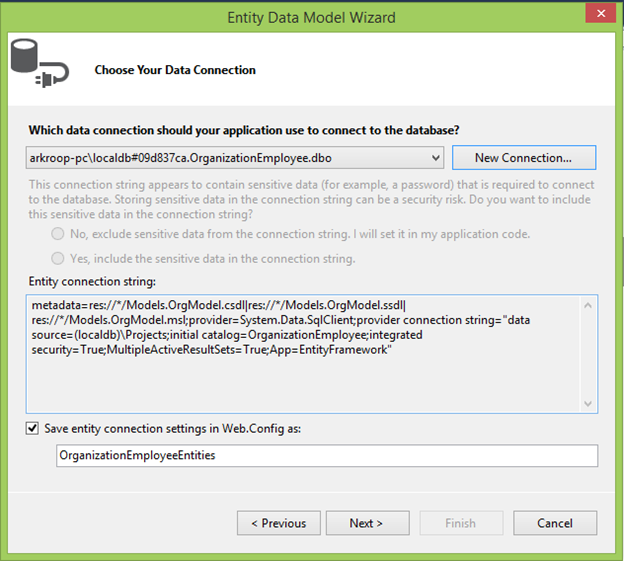Proceed with the Next button
Viewport: 624px width, 561px height.
[x=368, y=523]
